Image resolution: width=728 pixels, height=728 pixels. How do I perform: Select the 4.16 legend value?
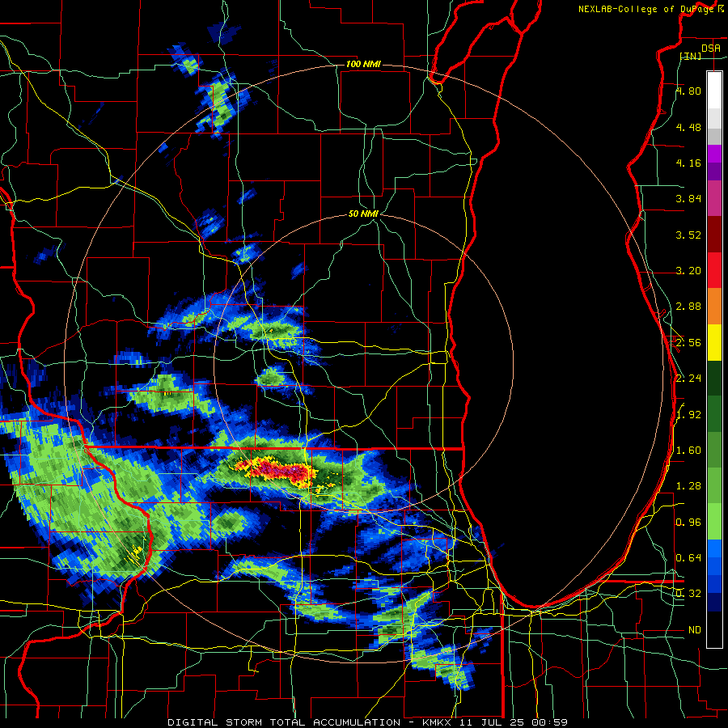688,163
